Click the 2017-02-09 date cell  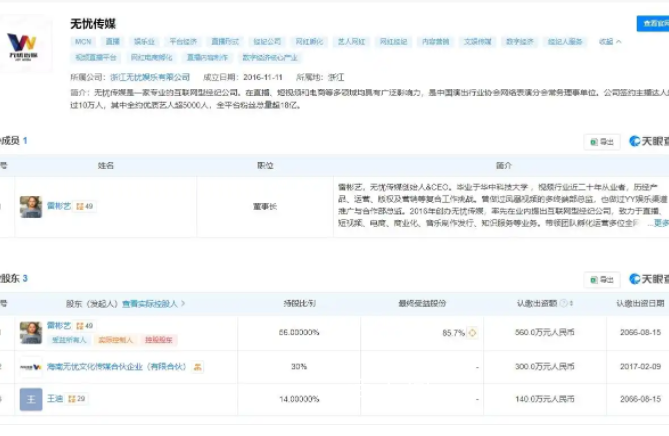[640, 366]
